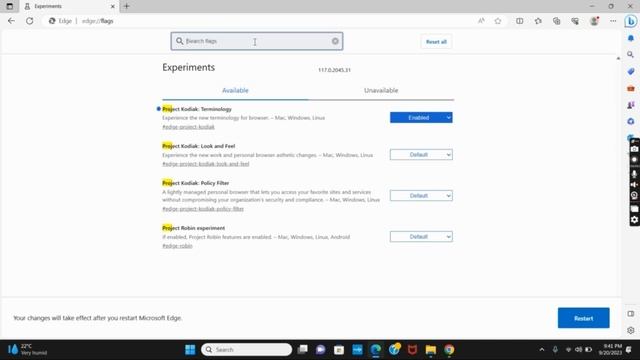Take screenshot with recorder camera icon

coord(634,149)
